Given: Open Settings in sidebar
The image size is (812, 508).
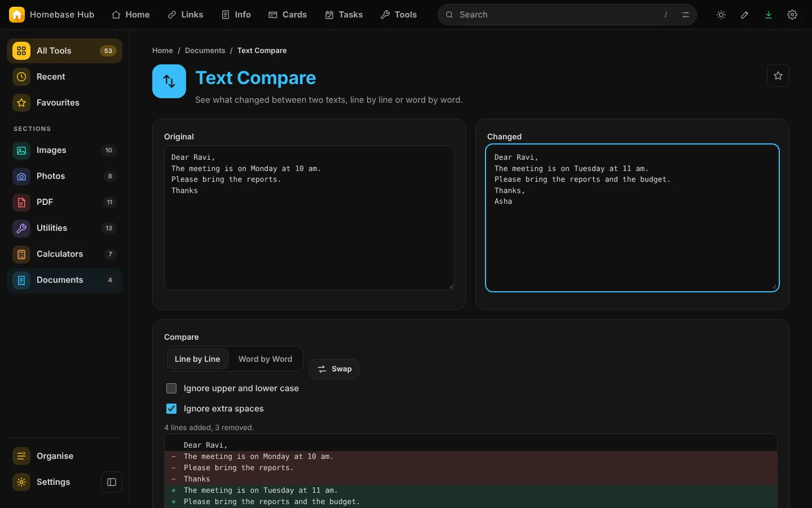Looking at the screenshot, I should point(54,482).
